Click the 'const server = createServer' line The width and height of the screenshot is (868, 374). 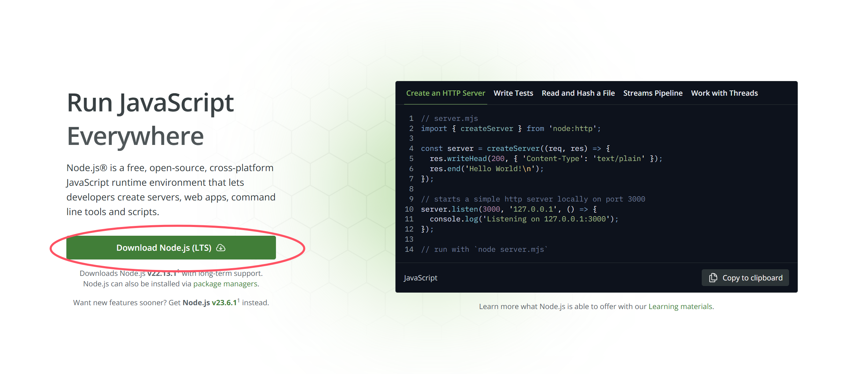(516, 149)
